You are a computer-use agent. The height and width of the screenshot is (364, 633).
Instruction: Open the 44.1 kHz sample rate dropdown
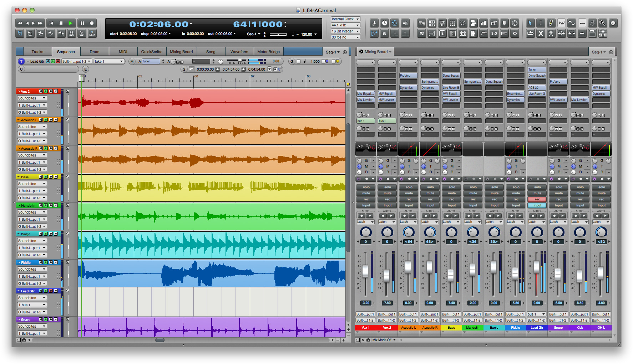click(x=345, y=25)
